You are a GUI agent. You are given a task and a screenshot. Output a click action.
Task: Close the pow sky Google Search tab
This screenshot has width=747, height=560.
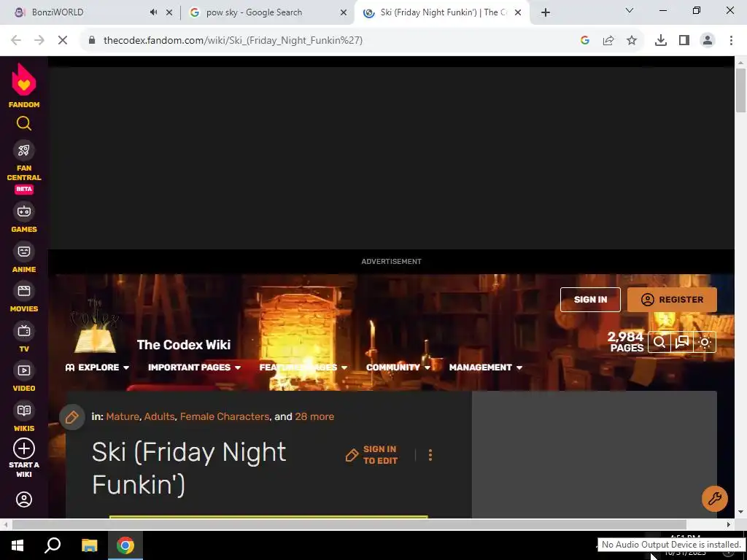tap(344, 13)
